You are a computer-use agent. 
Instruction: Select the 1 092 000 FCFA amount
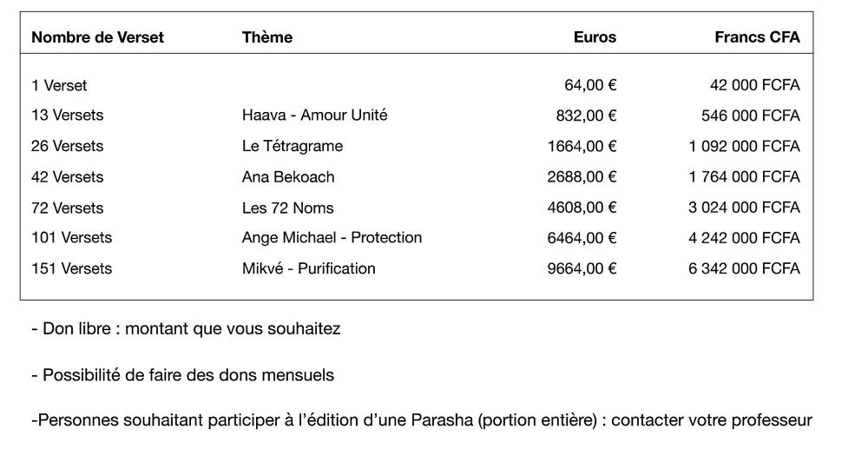744,146
